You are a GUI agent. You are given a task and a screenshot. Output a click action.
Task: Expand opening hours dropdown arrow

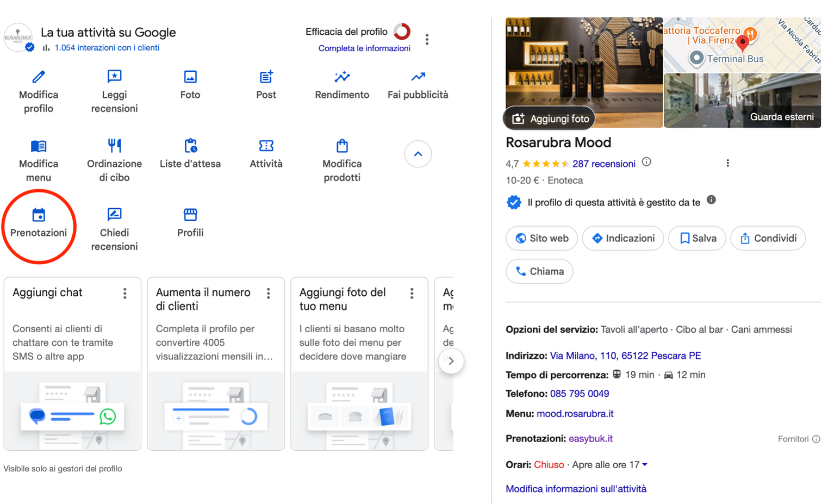pos(645,465)
